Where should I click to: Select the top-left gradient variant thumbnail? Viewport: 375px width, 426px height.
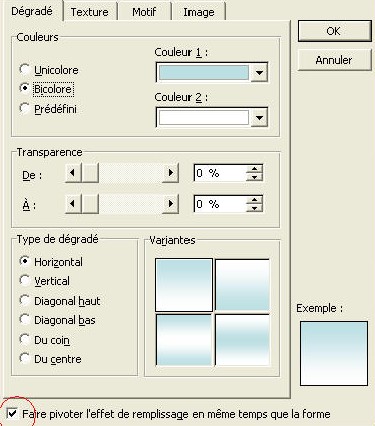pyautogui.click(x=184, y=285)
